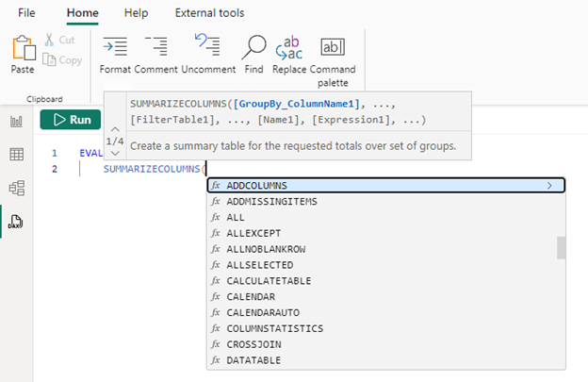The height and width of the screenshot is (382, 588).
Task: Open the File menu
Action: tap(26, 13)
